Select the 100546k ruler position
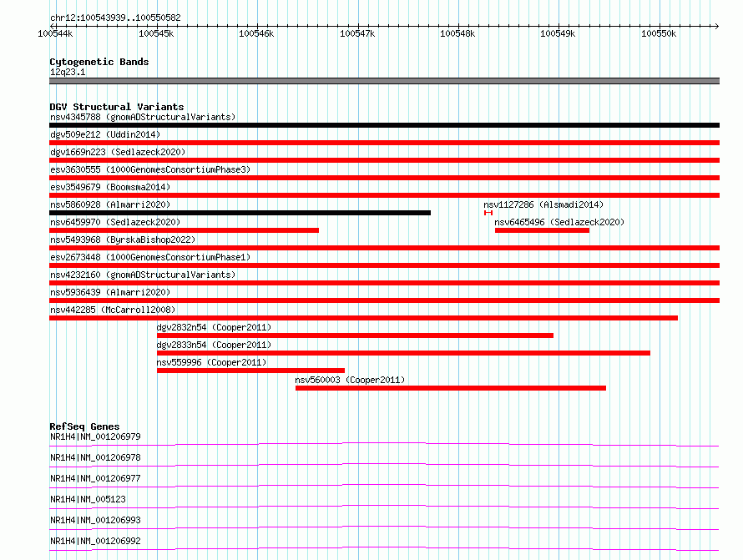743x560 pixels. (256, 33)
